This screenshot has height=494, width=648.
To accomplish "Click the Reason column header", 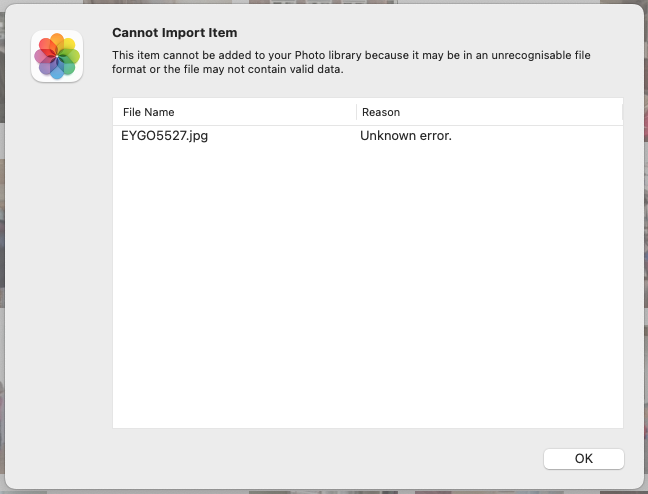I will (381, 112).
